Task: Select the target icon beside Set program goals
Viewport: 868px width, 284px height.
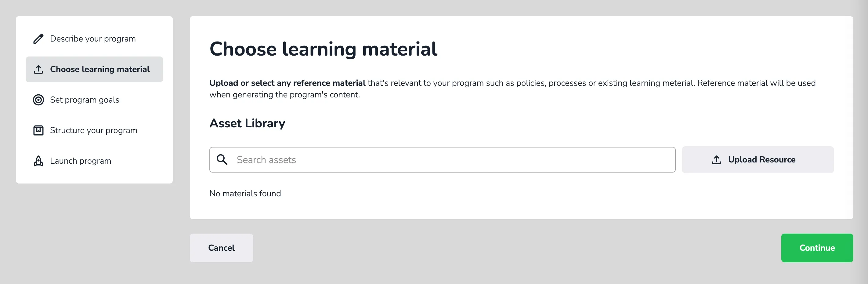Action: [38, 100]
